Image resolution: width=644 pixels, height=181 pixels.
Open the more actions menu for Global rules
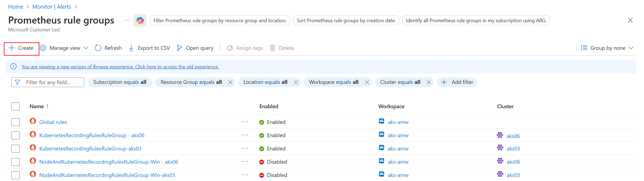[x=245, y=122]
